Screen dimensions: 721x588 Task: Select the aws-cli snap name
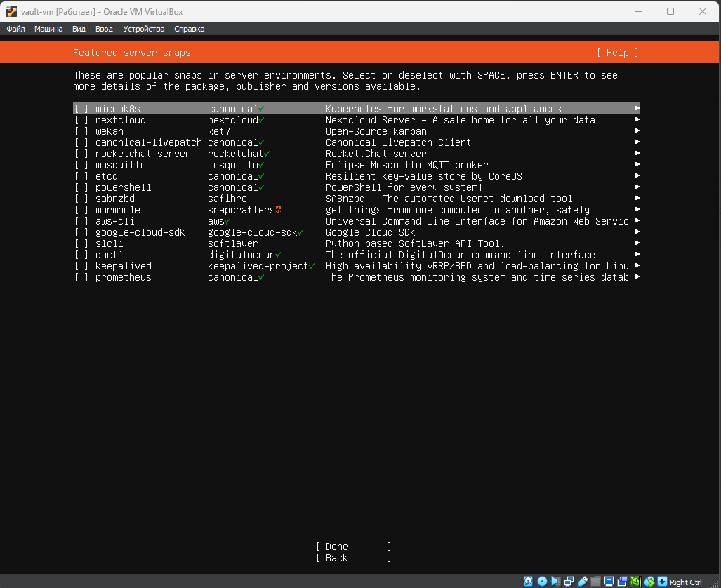pyautogui.click(x=115, y=221)
